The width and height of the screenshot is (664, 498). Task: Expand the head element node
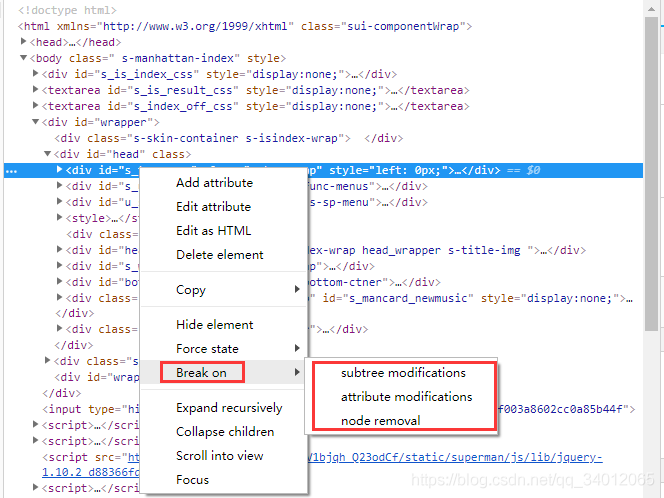pos(24,42)
